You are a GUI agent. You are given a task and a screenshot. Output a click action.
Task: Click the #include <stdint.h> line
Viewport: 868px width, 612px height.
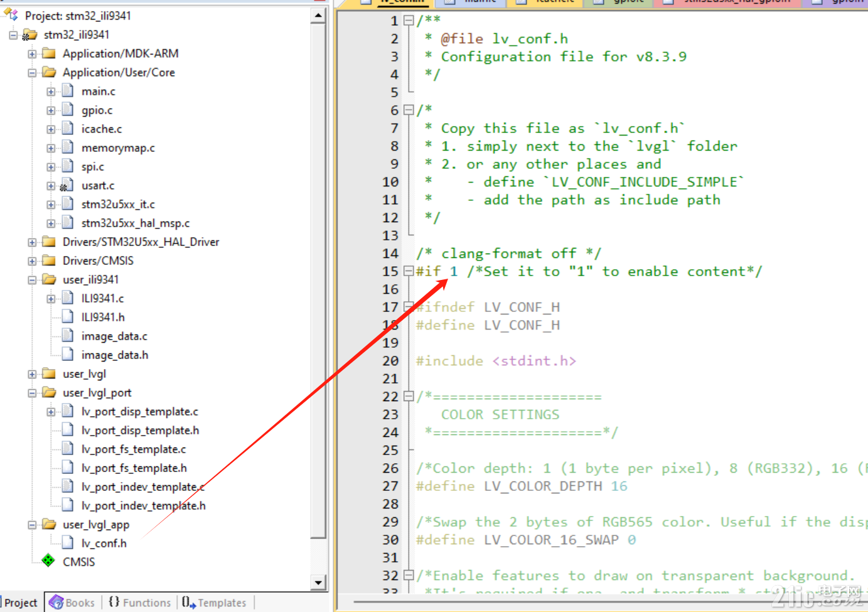click(x=496, y=361)
